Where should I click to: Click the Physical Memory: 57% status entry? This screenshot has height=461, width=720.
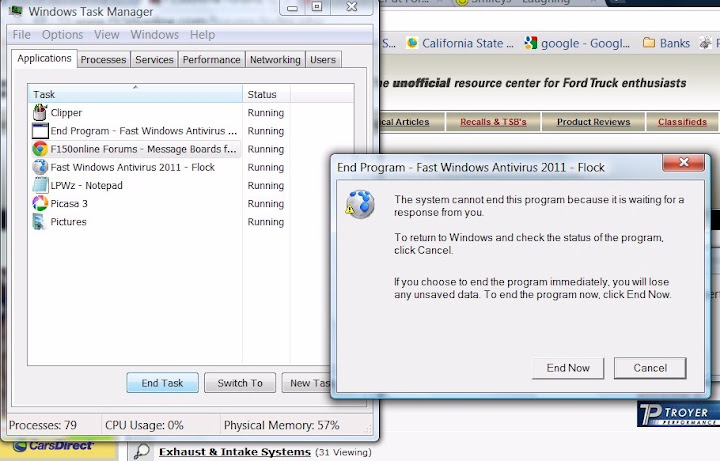coord(281,425)
